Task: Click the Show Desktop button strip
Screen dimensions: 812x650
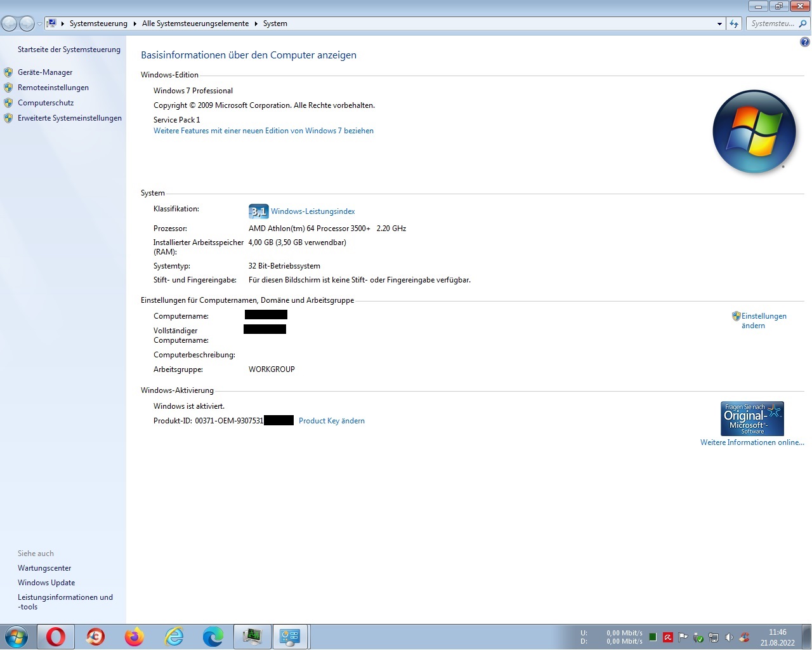Action: [806, 637]
